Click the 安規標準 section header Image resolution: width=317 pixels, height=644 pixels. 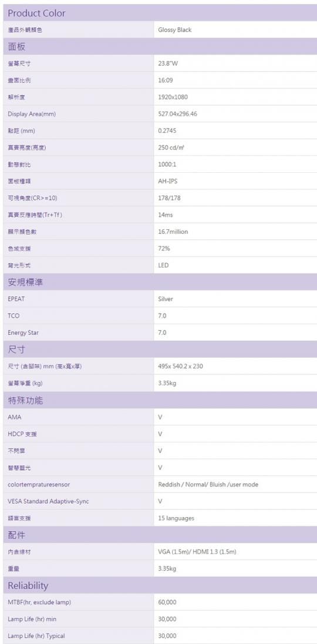160,282
